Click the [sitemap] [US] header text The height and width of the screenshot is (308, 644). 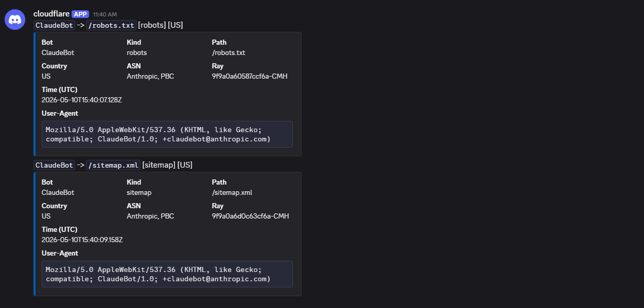click(167, 165)
